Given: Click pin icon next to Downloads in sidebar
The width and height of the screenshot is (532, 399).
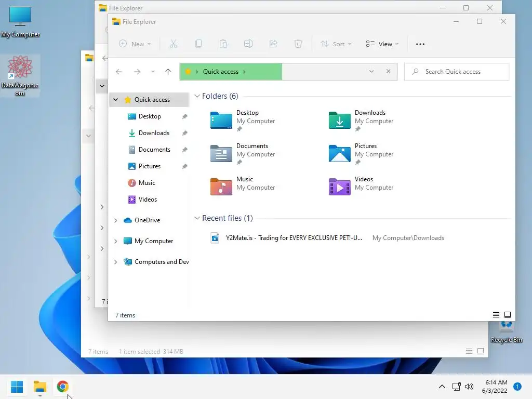Looking at the screenshot, I should 184,133.
